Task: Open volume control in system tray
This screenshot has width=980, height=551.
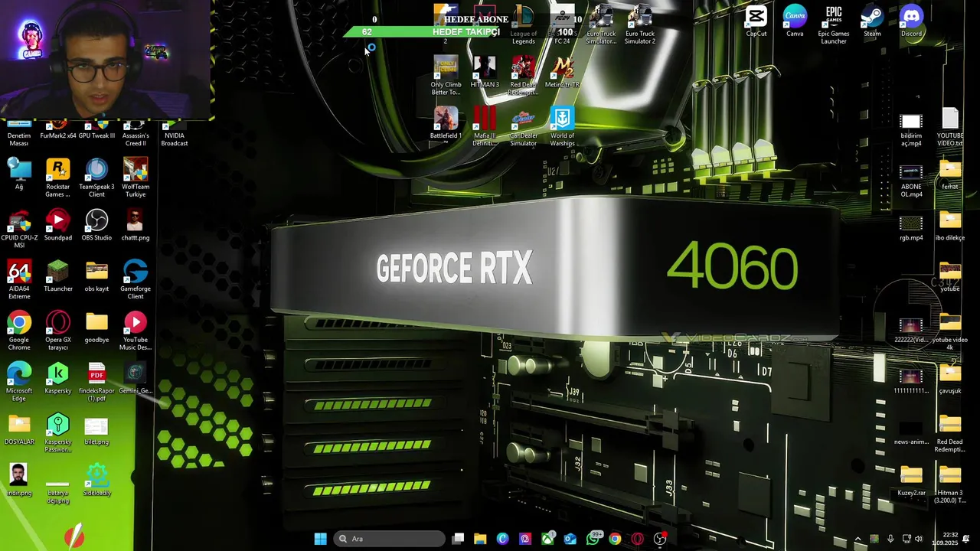Action: point(919,539)
